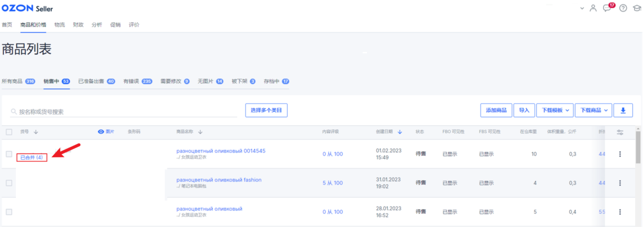Screen dimensions: 644x227
Task: Open the 已合并 (4) link
Action: point(32,158)
